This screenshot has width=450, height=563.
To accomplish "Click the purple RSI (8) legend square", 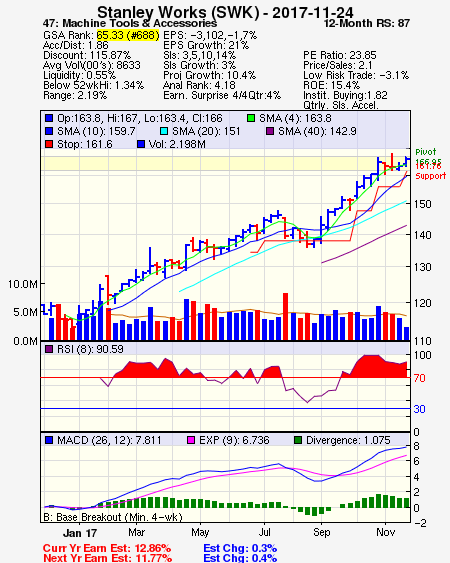I will pyautogui.click(x=49, y=349).
